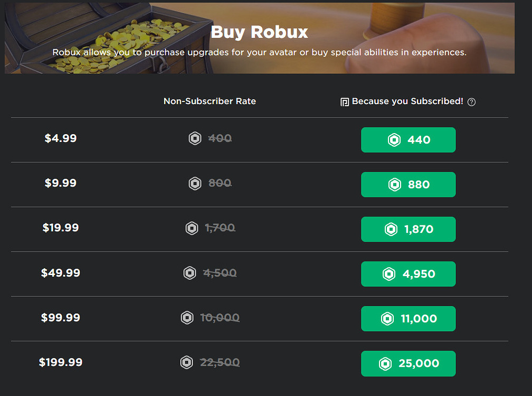Click the $199.99 price label
The image size is (532, 396).
click(61, 362)
